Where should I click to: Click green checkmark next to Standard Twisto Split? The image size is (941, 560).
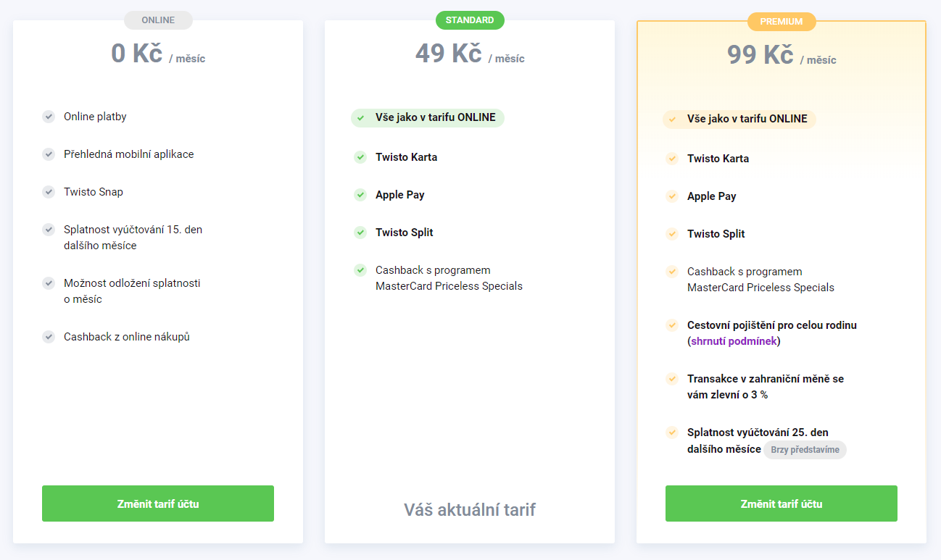(360, 233)
